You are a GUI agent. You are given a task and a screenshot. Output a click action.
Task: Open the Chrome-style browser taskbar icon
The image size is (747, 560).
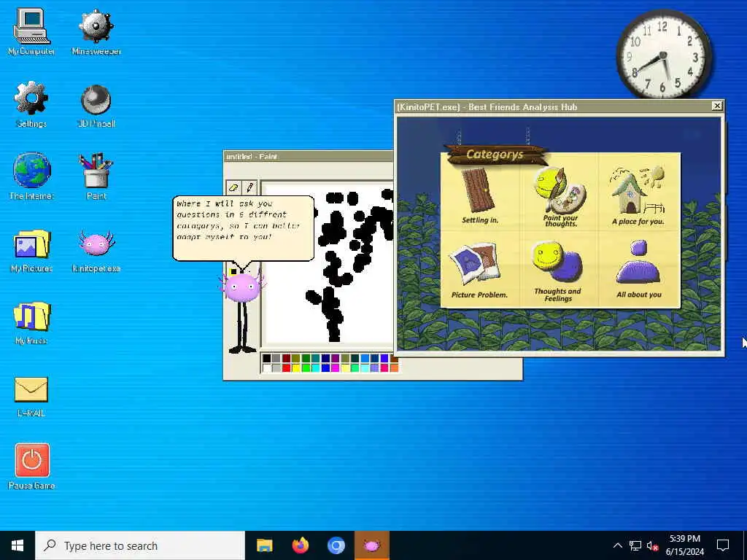[x=336, y=545]
